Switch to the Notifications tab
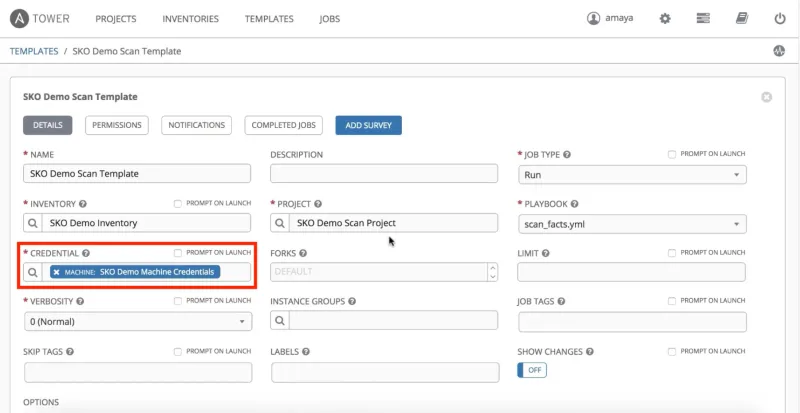800x413 pixels. 196,125
